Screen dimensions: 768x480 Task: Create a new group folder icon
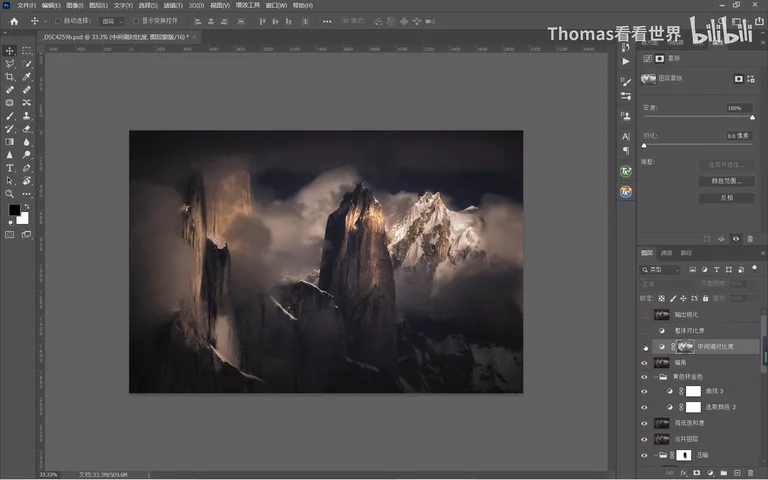[723, 473]
